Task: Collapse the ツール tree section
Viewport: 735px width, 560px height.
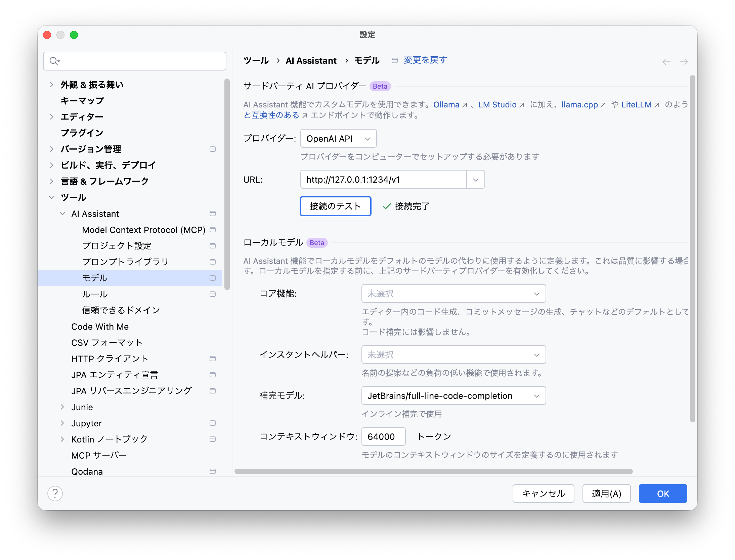Action: pyautogui.click(x=52, y=197)
